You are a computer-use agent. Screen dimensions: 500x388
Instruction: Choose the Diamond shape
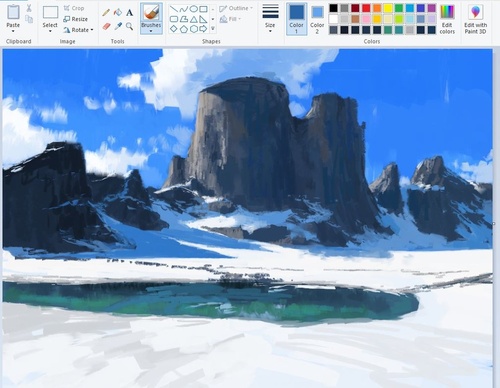click(x=174, y=29)
